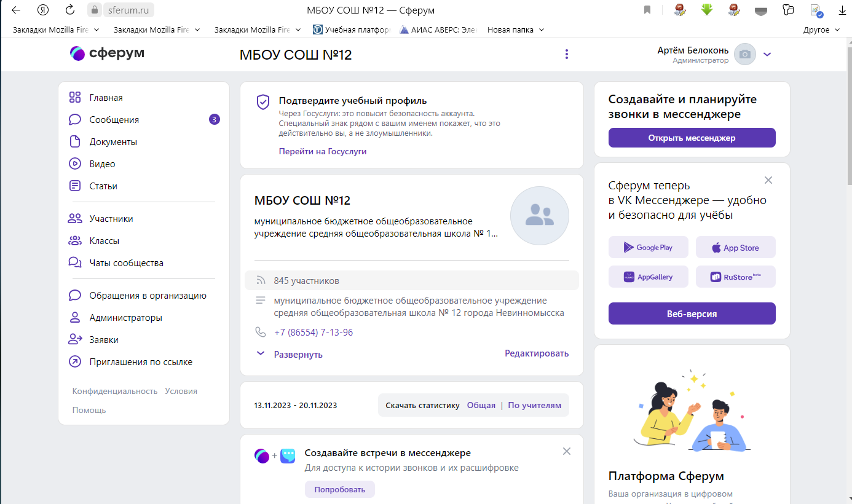Click Обращения в организацию icon
Viewport: 852px width, 504px height.
(75, 295)
